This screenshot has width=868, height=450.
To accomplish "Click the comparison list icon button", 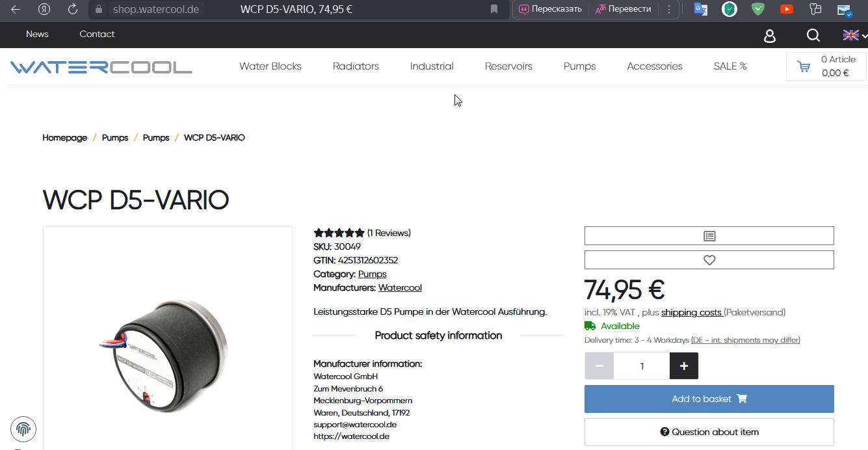I will click(x=709, y=236).
